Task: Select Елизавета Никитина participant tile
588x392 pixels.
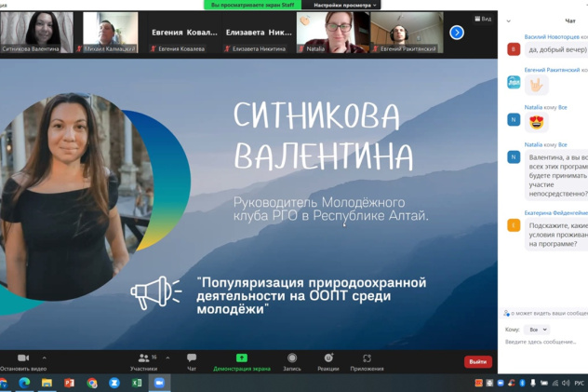Action: tap(259, 33)
